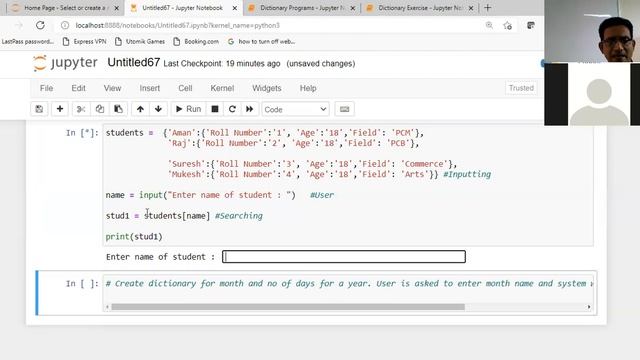Image resolution: width=640 pixels, height=360 pixels.
Task: Click the Enter name of student input box
Action: 344,257
